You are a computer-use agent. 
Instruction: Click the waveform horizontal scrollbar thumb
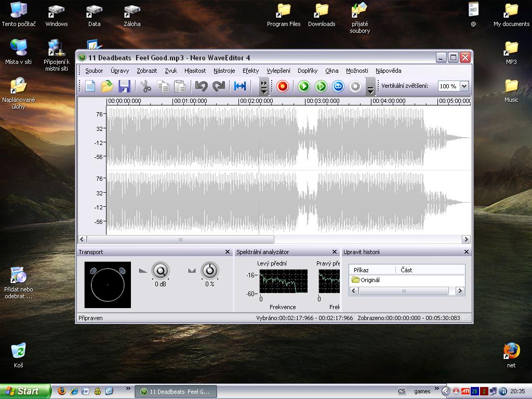coord(180,240)
